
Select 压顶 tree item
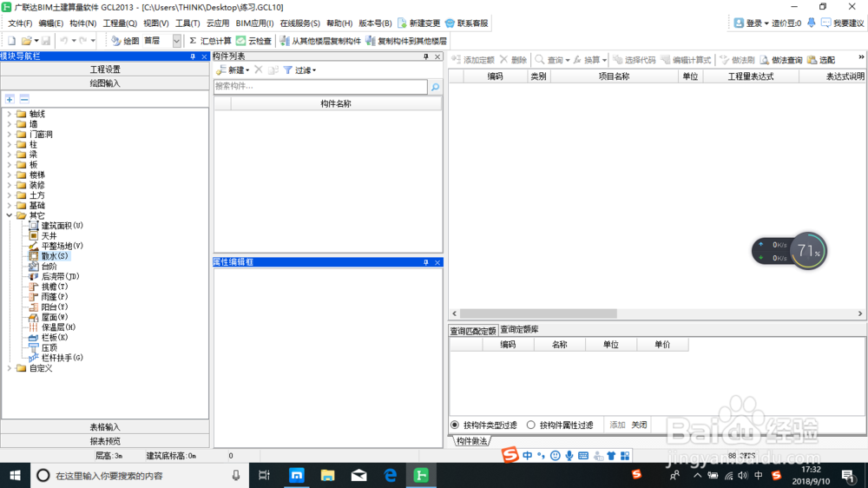point(49,348)
